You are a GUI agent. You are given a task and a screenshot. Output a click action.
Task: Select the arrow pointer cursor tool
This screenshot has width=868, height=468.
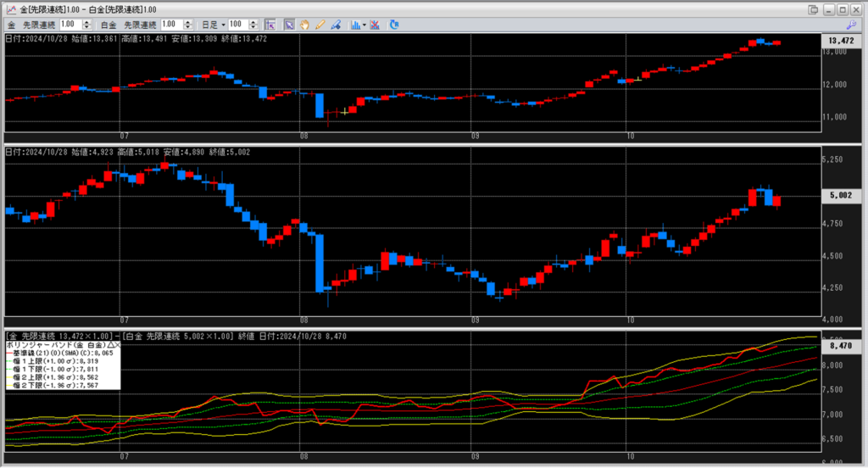[x=288, y=25]
